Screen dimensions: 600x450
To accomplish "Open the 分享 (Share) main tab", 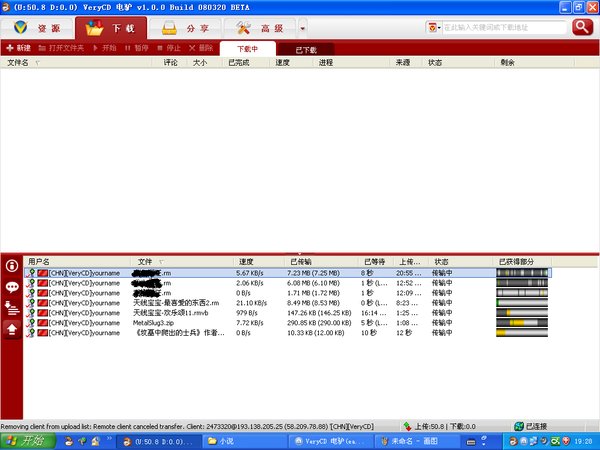I will click(185, 28).
